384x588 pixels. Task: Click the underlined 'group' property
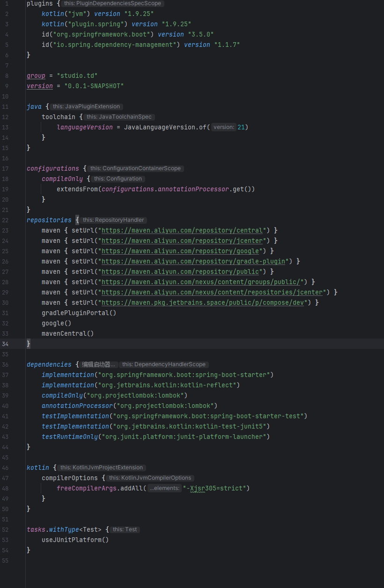click(x=36, y=75)
